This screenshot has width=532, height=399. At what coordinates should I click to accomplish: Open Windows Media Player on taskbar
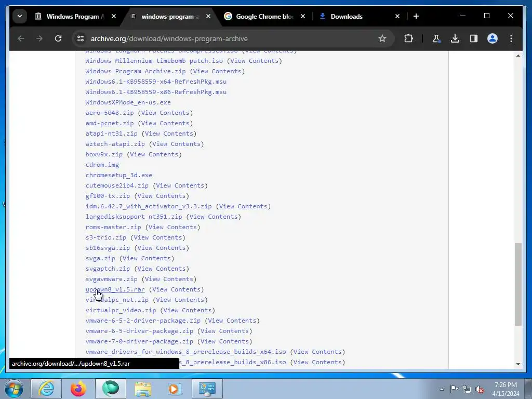[175, 389]
